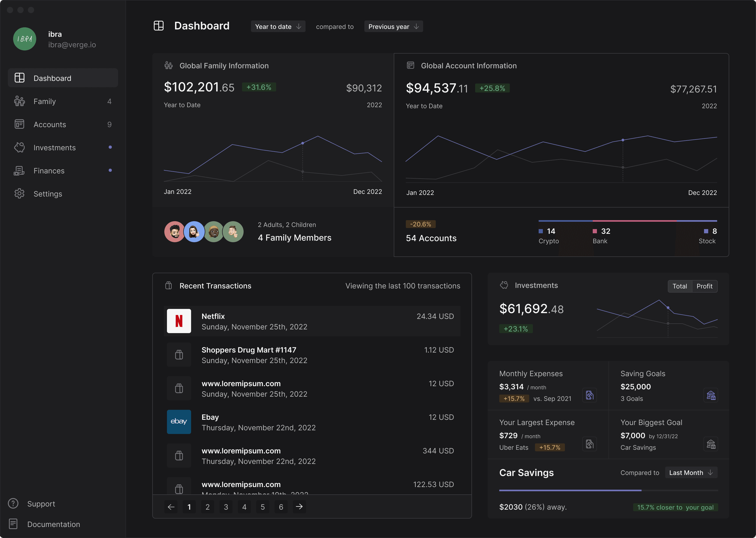
Task: Click the Your Biggest Goal bank icon
Action: tap(711, 444)
